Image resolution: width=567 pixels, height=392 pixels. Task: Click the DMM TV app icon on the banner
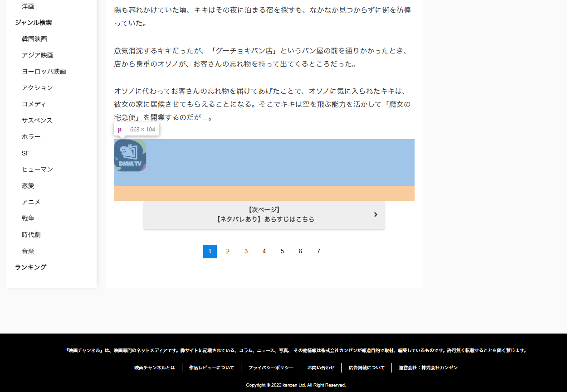[x=130, y=155]
